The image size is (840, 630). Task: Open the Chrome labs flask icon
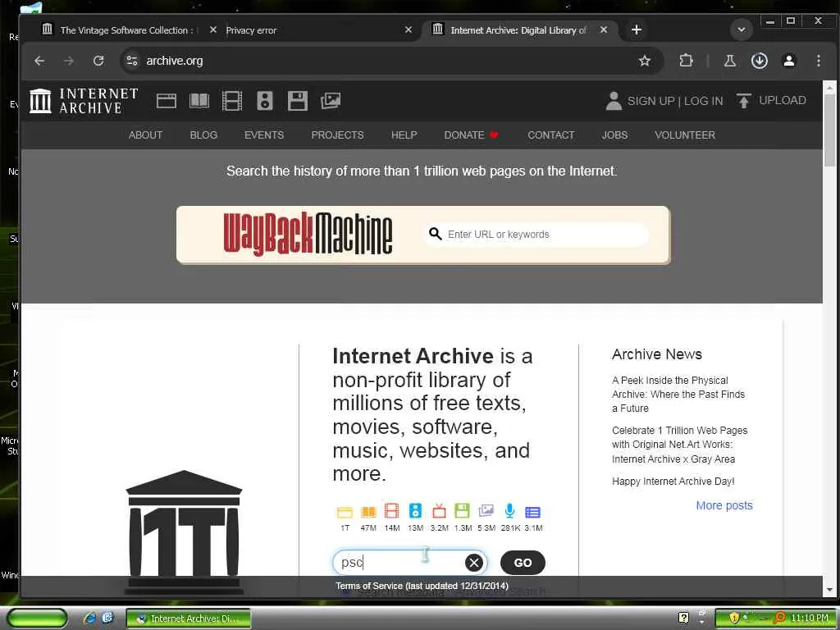coord(729,61)
